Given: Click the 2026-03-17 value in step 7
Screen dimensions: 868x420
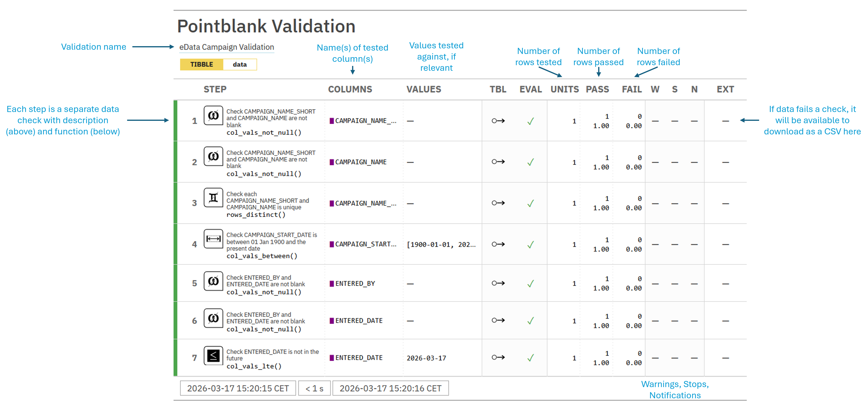Looking at the screenshot, I should 426,358.
